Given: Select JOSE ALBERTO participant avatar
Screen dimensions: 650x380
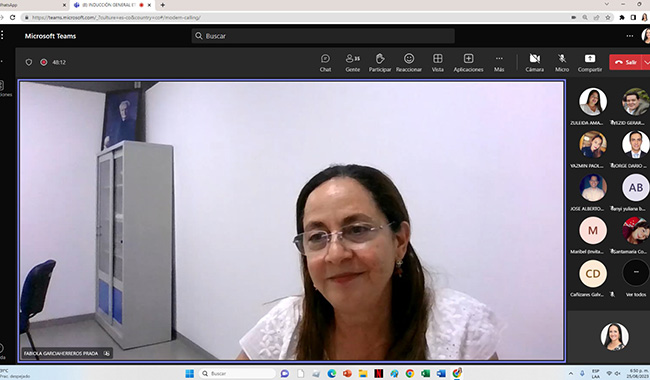Looking at the screenshot, I should click(593, 188).
